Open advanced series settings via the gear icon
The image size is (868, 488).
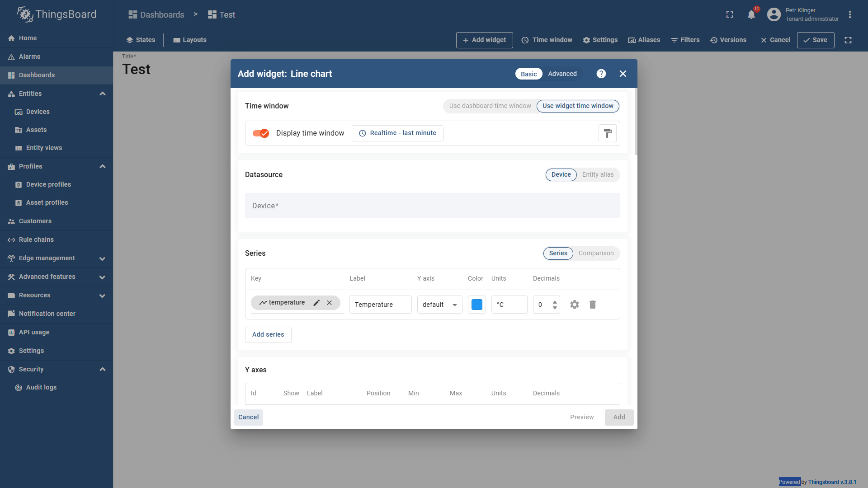[x=574, y=305]
